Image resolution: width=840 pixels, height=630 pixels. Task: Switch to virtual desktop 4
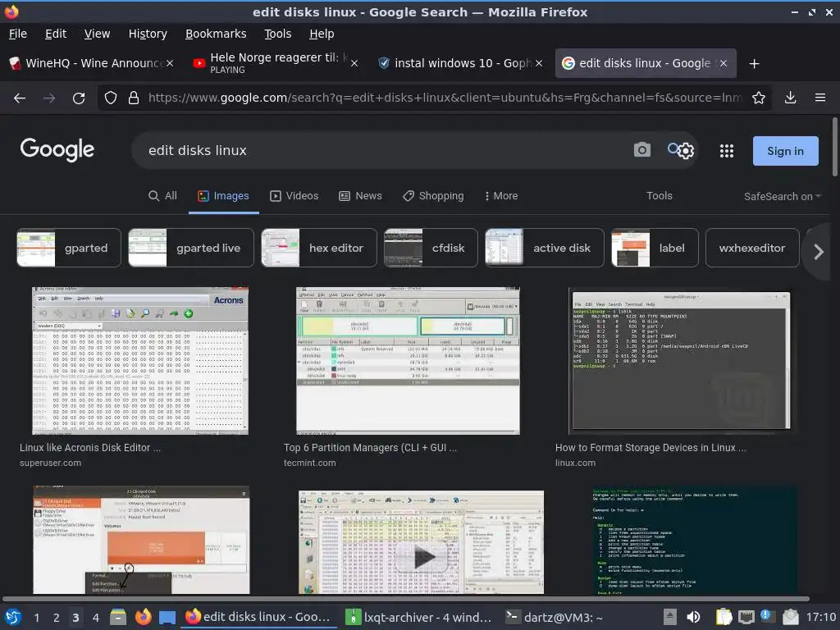click(x=95, y=618)
